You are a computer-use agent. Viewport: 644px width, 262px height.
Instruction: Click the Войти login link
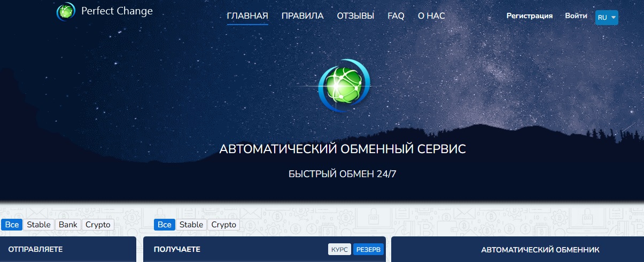coord(576,16)
